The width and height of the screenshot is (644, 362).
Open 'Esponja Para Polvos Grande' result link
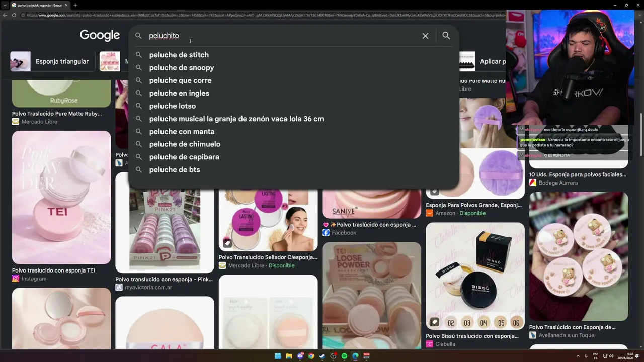(x=473, y=205)
